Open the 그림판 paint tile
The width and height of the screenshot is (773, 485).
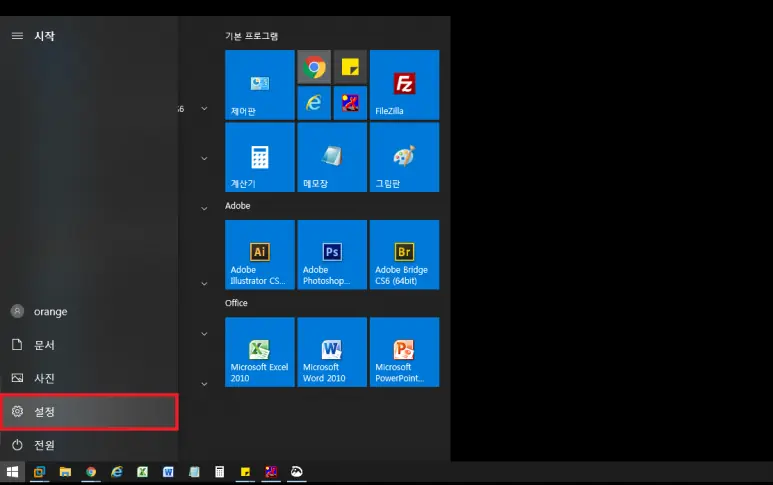pyautogui.click(x=404, y=157)
